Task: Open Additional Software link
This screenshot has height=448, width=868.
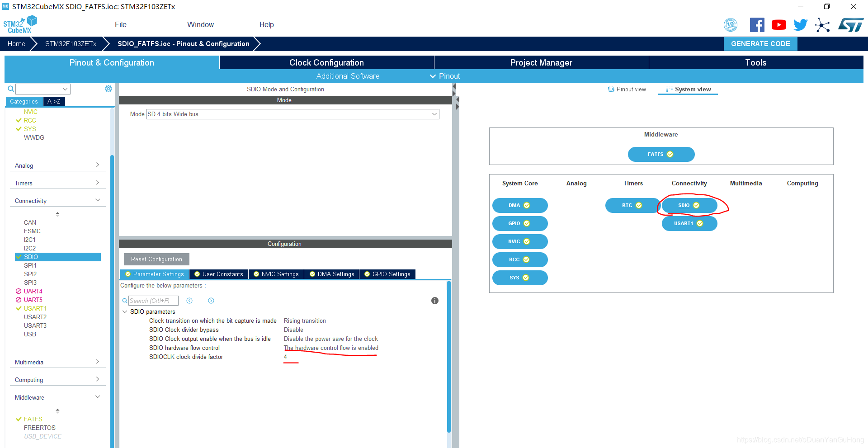Action: (348, 76)
